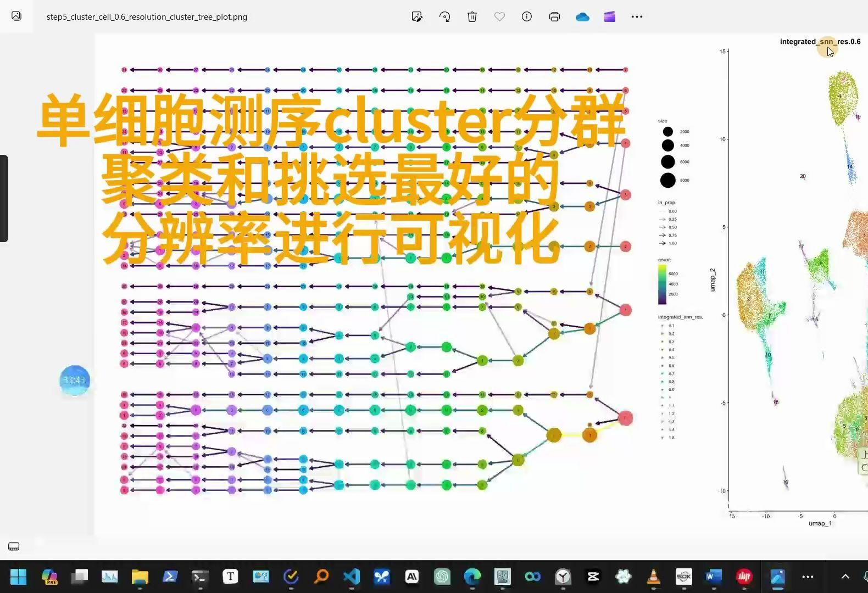Screen dimensions: 868x593
Task: Click the 'size' legend heading
Action: coord(663,121)
